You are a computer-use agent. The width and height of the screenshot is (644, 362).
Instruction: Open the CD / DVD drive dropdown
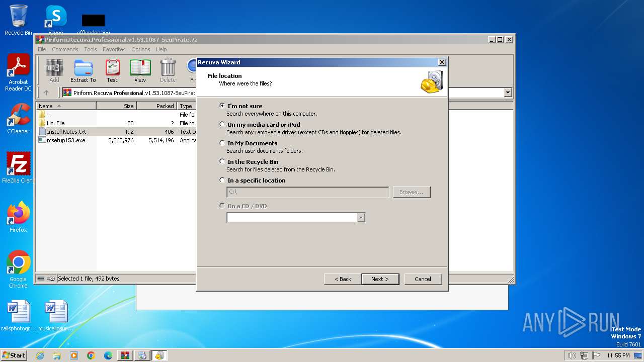coord(361,218)
